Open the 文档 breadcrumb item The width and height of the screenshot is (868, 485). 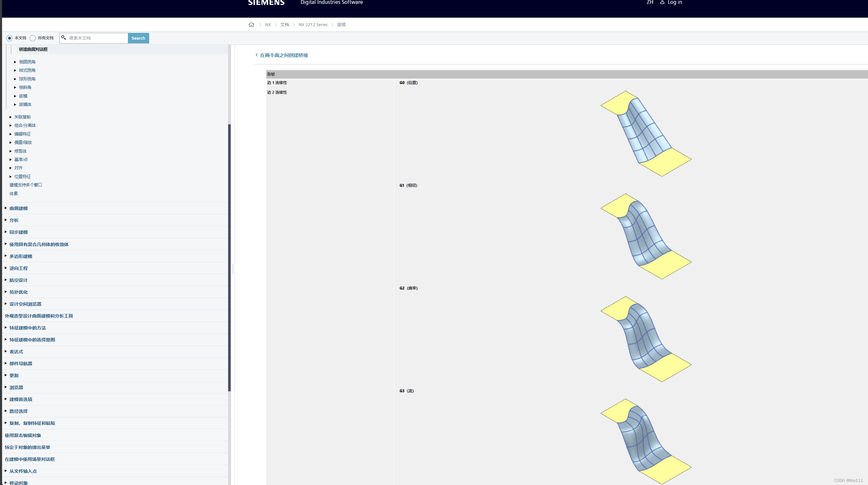tap(285, 24)
